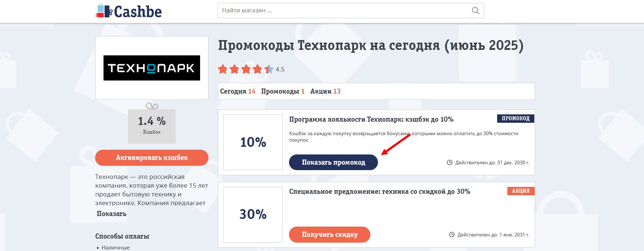Click the 'Получить скидку' button

tap(329, 235)
